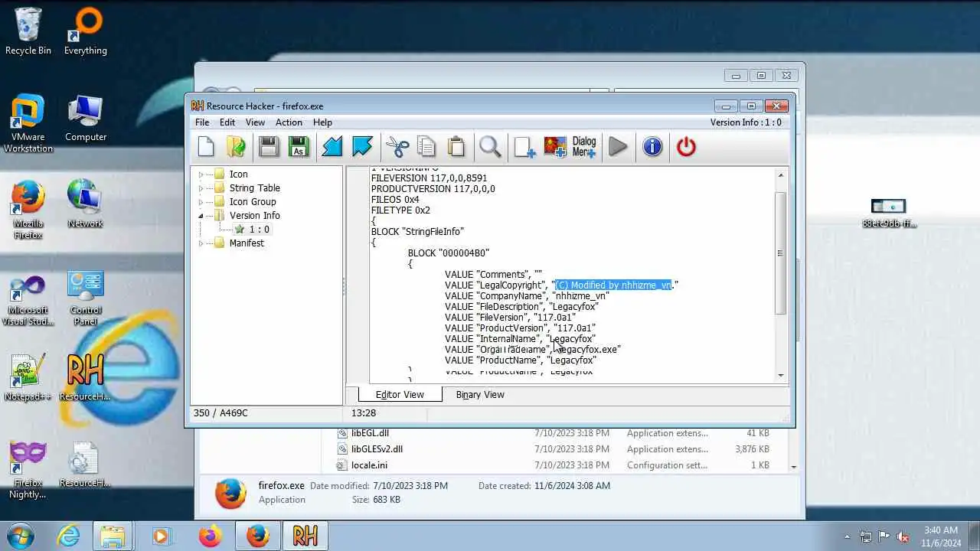Select the Version Info folder
The height and width of the screenshot is (551, 980).
tap(247, 216)
